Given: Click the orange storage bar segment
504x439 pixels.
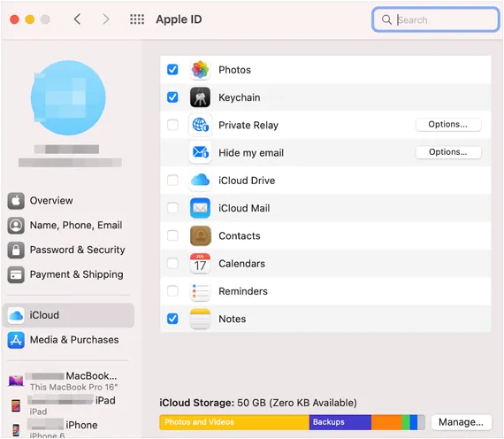Looking at the screenshot, I should (386, 422).
